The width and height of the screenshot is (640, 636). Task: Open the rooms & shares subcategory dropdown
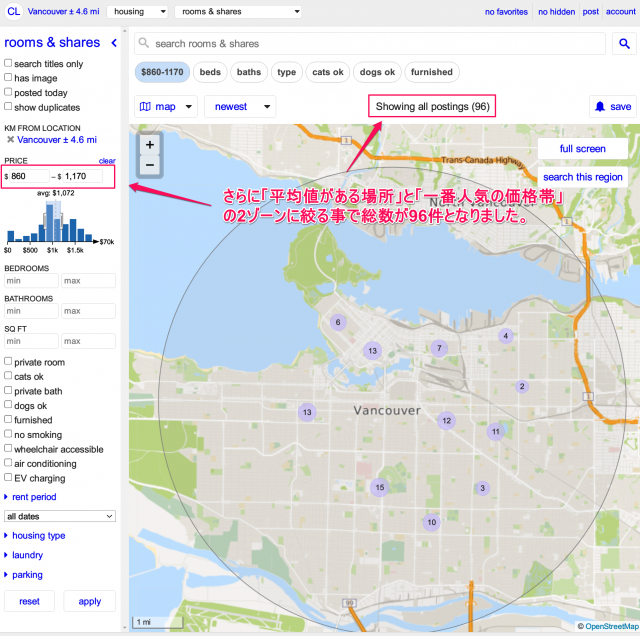click(x=238, y=11)
